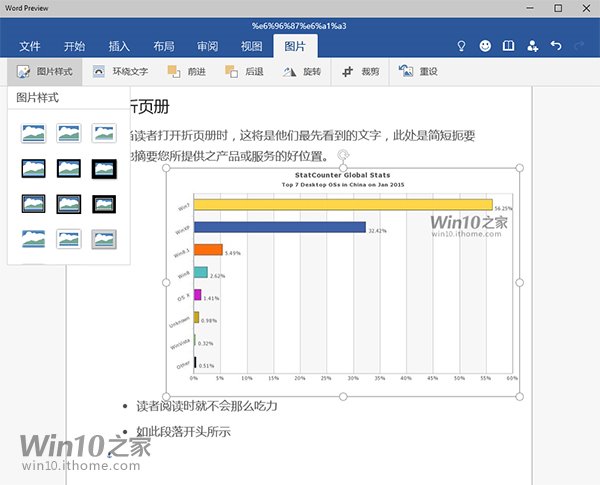Open the 审阅 tab
600x485 pixels.
pyautogui.click(x=208, y=46)
